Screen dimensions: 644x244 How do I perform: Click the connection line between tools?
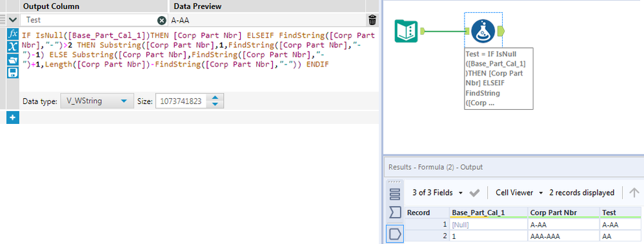click(x=445, y=31)
